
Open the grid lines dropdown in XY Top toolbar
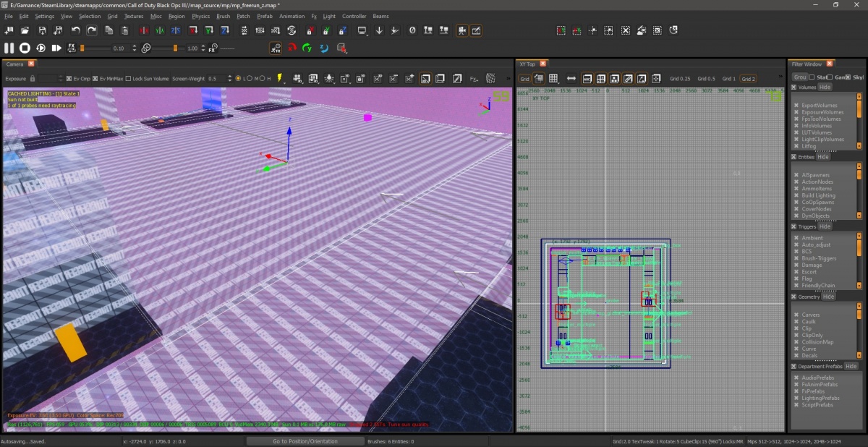pos(554,78)
